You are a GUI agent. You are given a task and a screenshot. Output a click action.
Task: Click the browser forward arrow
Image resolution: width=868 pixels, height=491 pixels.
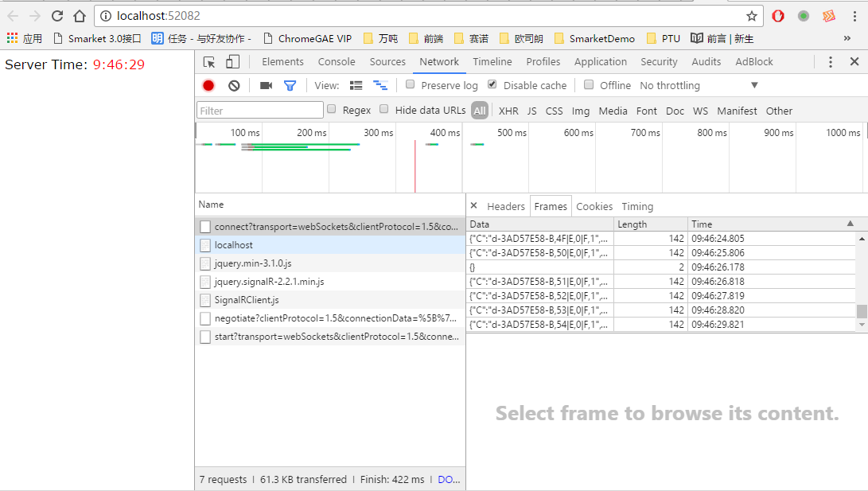pyautogui.click(x=35, y=16)
